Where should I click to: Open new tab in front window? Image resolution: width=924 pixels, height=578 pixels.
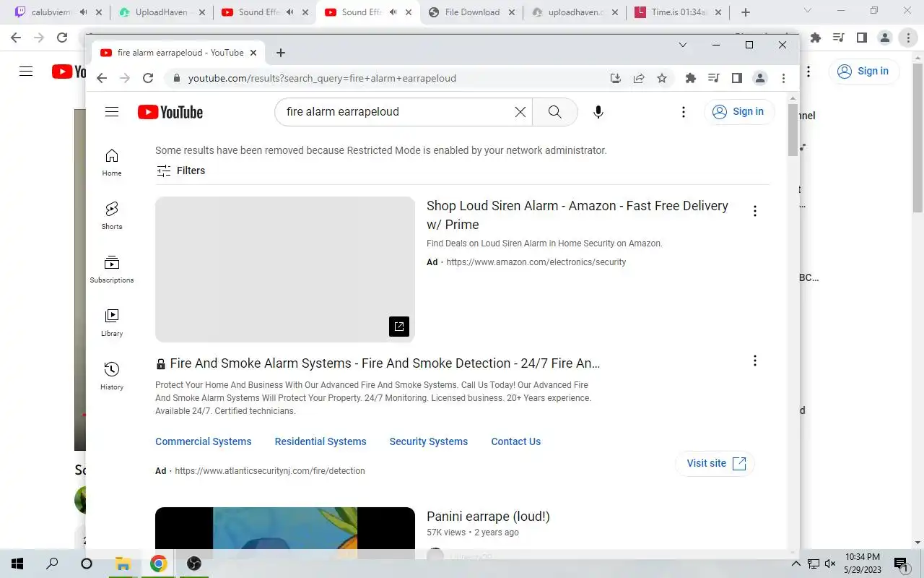point(281,53)
